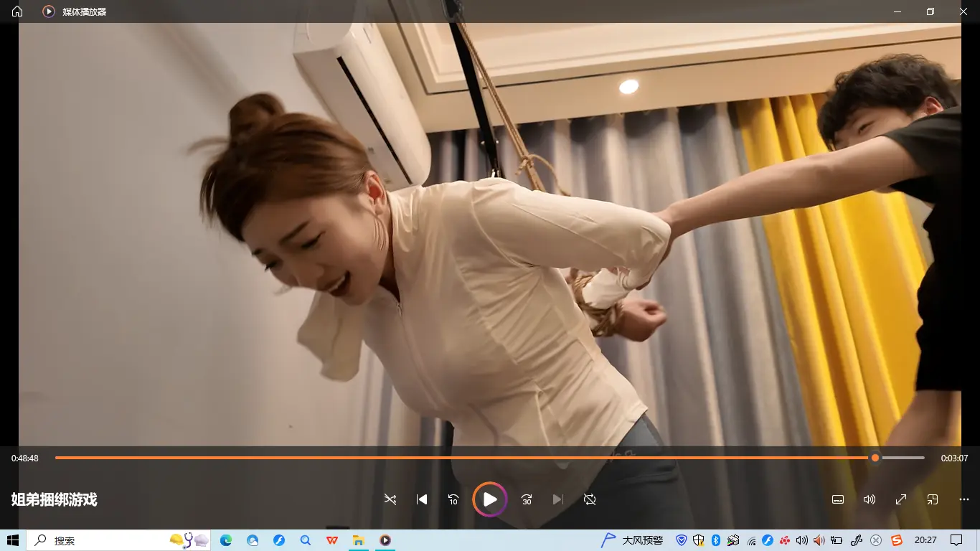Open the WPS Office taskbar icon
Screen dimensions: 980x551
pos(332,540)
